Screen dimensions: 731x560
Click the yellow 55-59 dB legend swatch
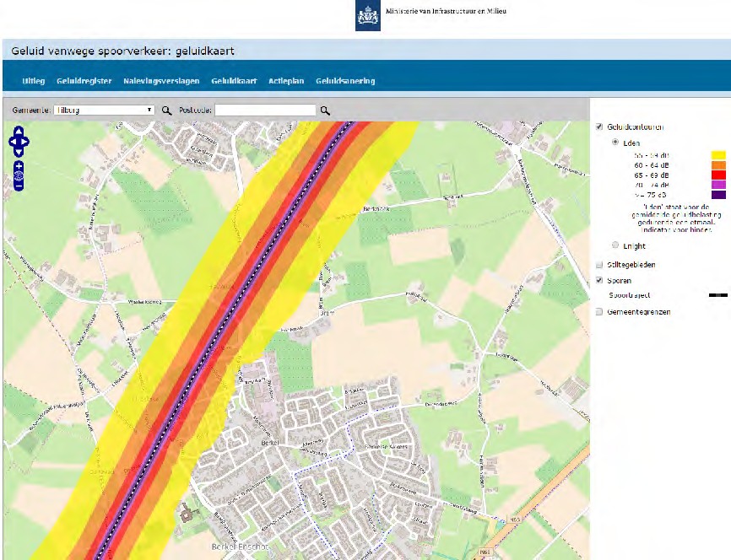point(718,155)
